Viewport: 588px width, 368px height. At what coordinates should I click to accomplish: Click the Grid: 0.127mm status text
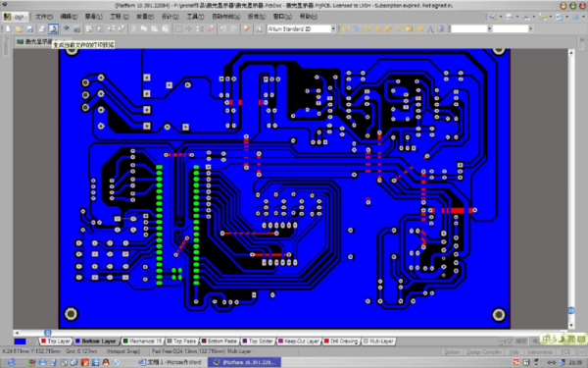point(81,351)
